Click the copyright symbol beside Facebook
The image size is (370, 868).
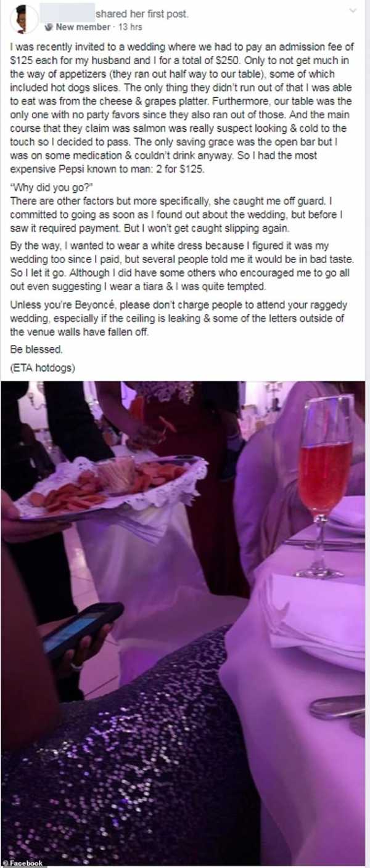(x=5, y=863)
